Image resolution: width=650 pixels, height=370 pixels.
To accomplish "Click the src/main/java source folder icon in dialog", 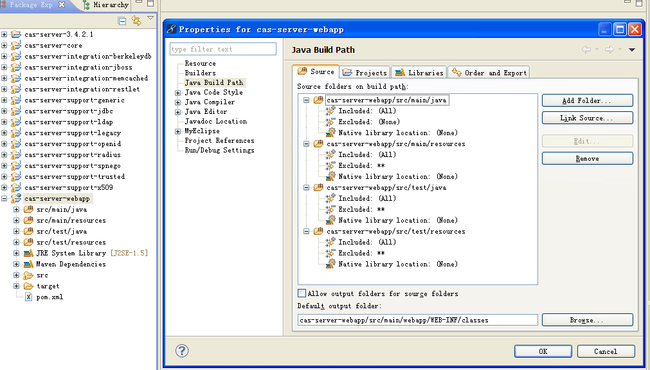I will (x=318, y=100).
